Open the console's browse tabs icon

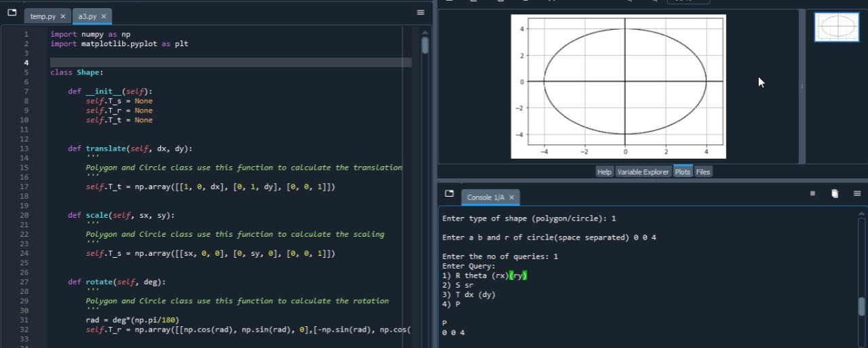click(x=449, y=194)
